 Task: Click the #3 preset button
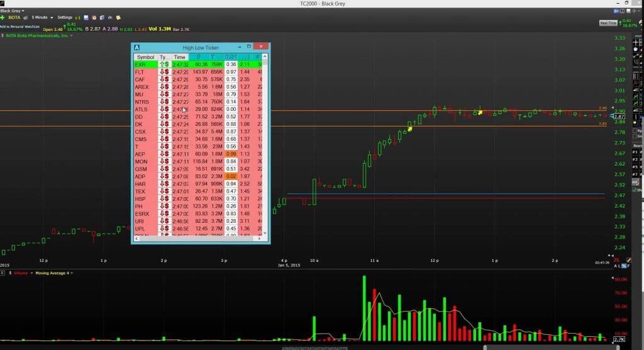click(635, 159)
